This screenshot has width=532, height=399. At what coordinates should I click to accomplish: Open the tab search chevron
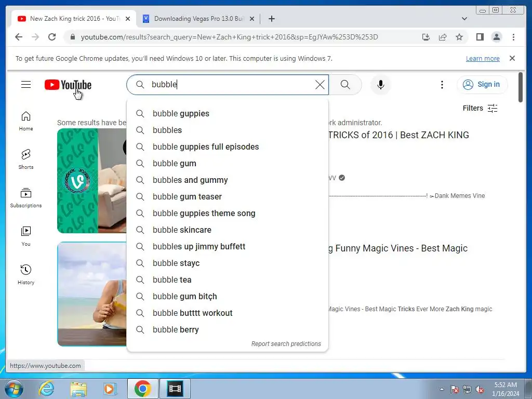(x=464, y=19)
